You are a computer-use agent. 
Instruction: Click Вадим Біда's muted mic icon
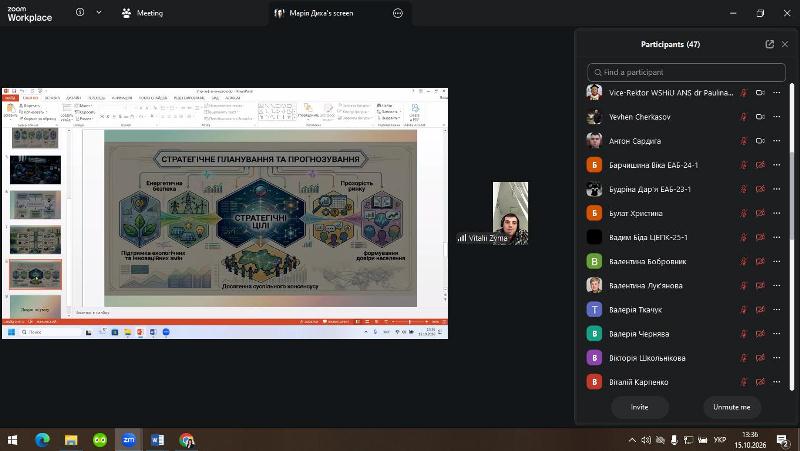point(744,237)
